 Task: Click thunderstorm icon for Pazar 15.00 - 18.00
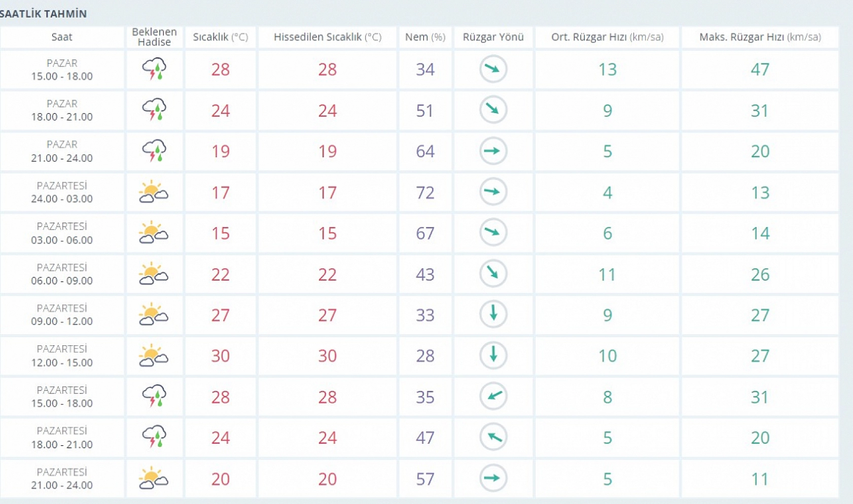(154, 69)
